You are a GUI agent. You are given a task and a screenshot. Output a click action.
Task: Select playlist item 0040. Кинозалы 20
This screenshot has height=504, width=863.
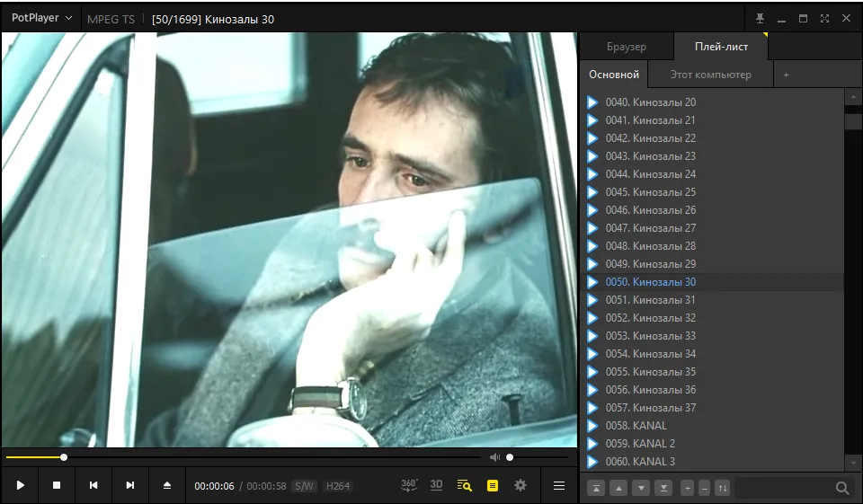[x=712, y=102]
